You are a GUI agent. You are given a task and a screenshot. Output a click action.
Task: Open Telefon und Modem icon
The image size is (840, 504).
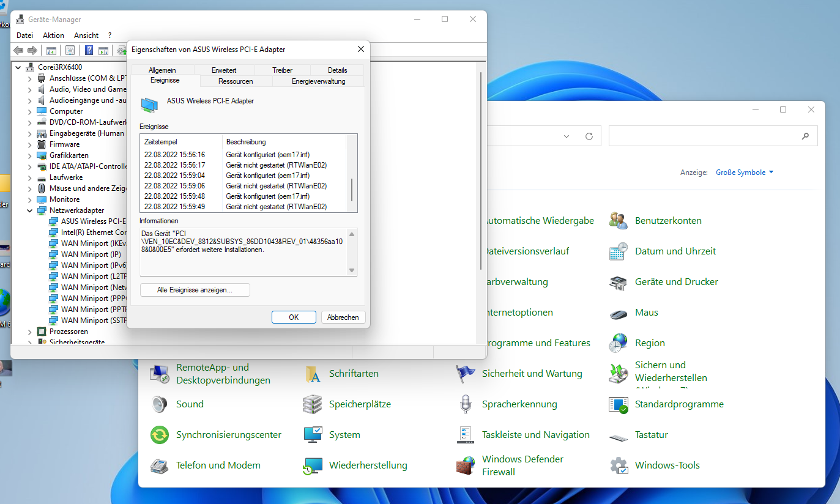[160, 465]
